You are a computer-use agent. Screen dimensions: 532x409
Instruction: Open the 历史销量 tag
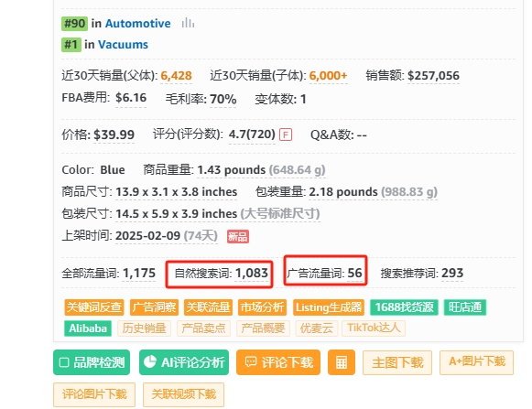coord(144,328)
